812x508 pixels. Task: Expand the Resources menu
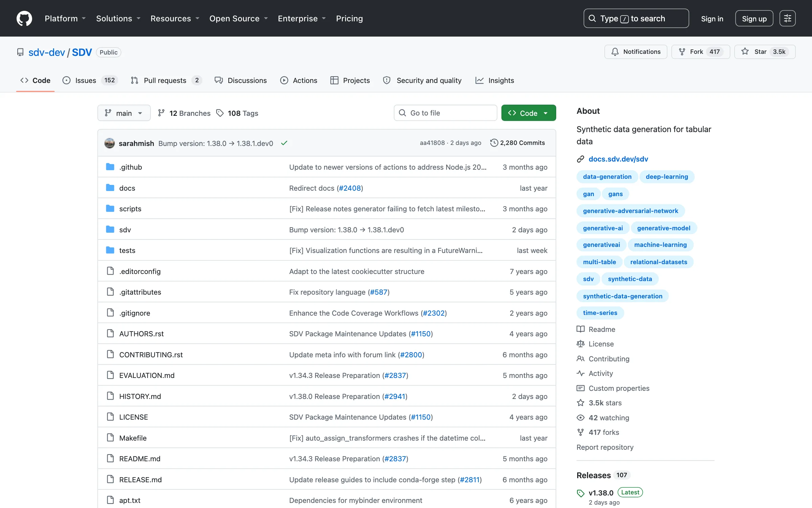175,18
